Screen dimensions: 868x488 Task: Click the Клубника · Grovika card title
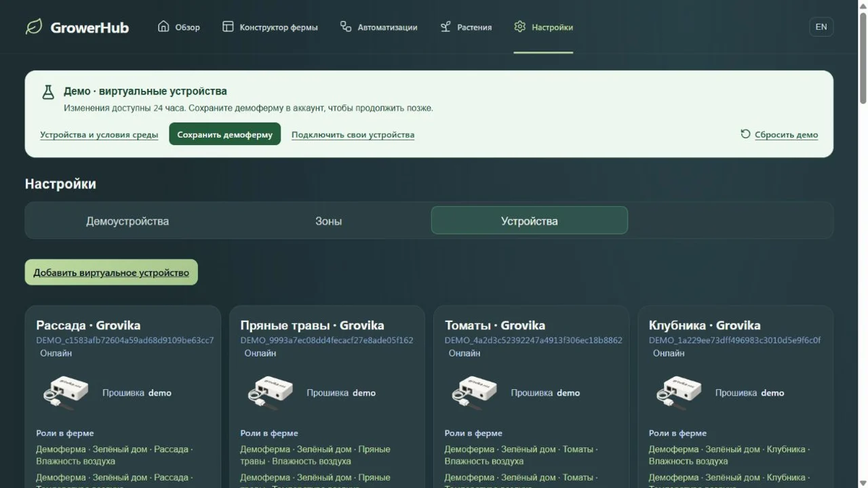[x=705, y=325]
